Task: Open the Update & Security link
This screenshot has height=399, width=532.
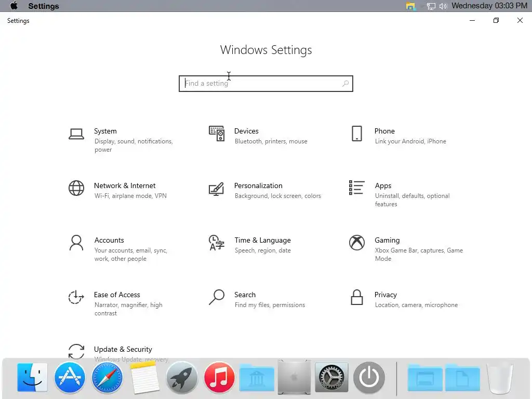Action: coord(123,350)
